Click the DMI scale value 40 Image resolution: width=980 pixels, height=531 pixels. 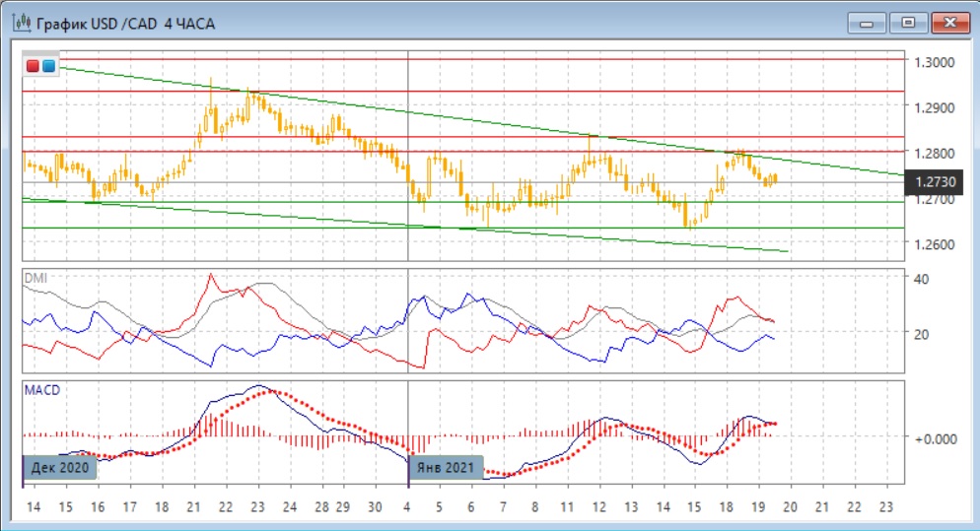point(923,279)
